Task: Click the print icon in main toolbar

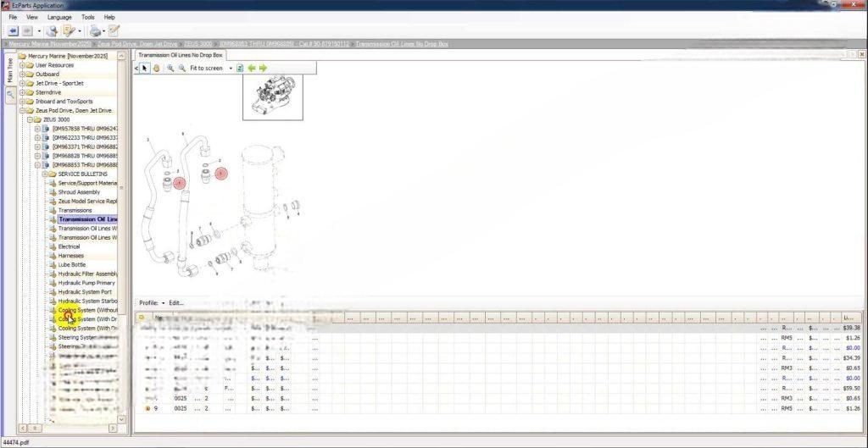Action: pyautogui.click(x=94, y=30)
